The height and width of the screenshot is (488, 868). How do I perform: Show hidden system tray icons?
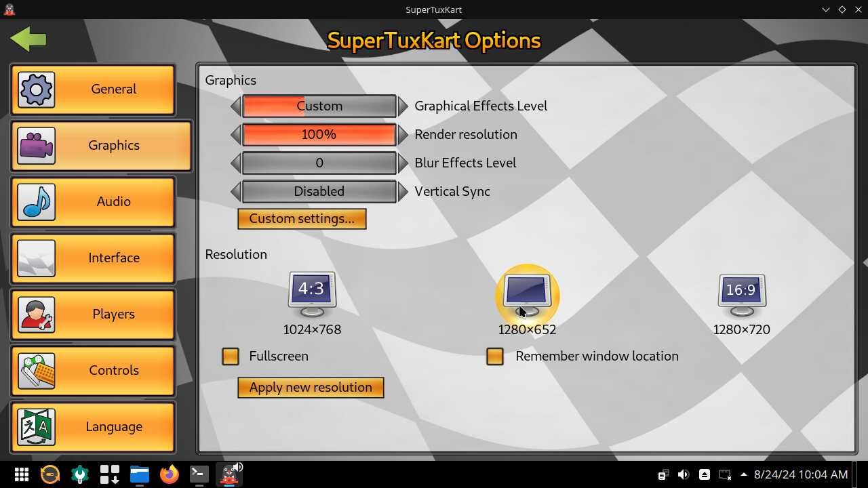pyautogui.click(x=744, y=475)
